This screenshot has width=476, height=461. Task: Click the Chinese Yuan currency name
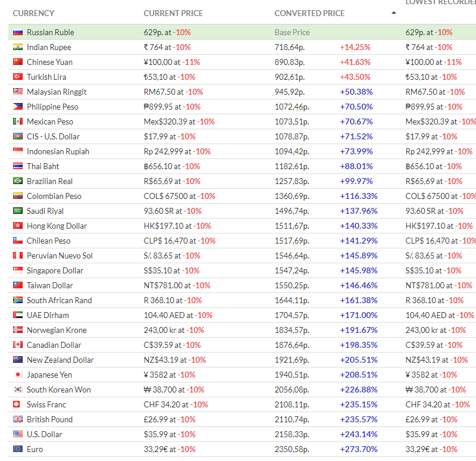tap(49, 62)
